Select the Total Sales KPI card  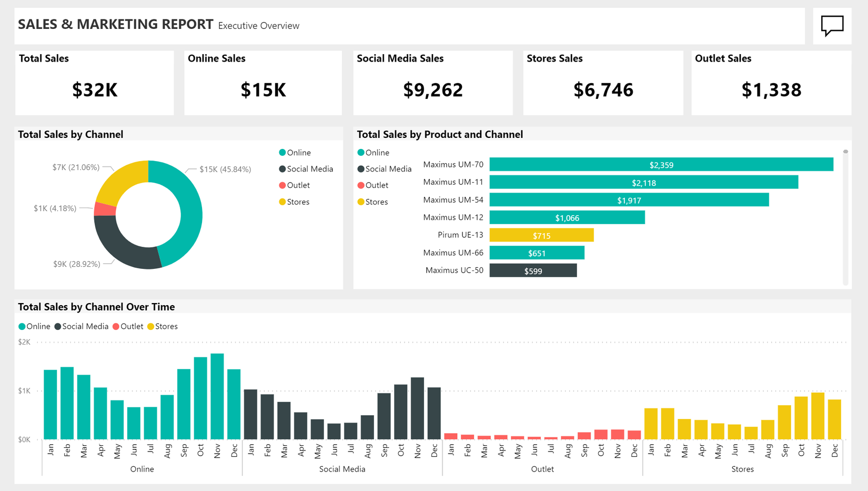pos(95,83)
